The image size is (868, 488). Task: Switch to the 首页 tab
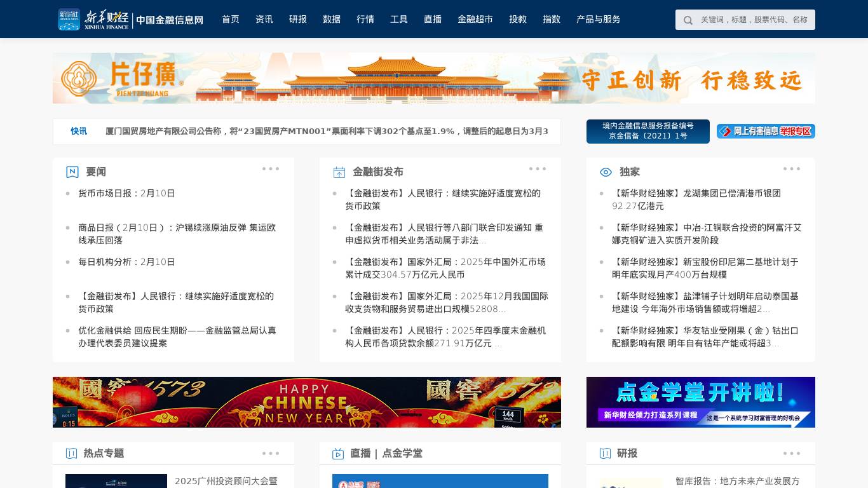click(x=230, y=19)
